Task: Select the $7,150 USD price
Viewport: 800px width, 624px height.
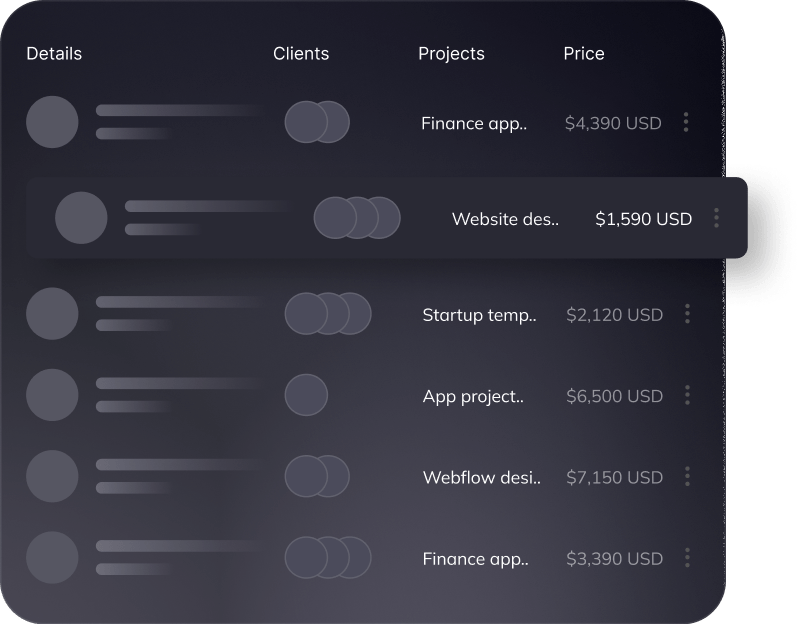Action: 614,477
